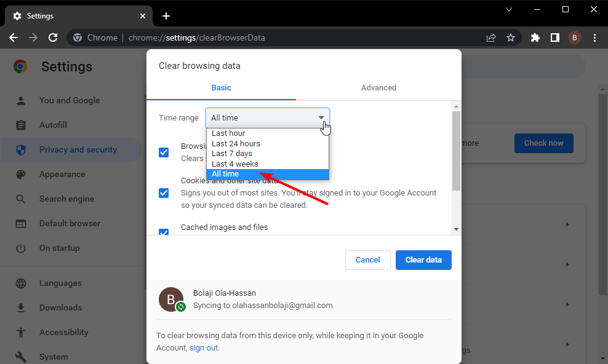This screenshot has height=364, width=608.
Task: Go back with the back arrow
Action: 14,38
